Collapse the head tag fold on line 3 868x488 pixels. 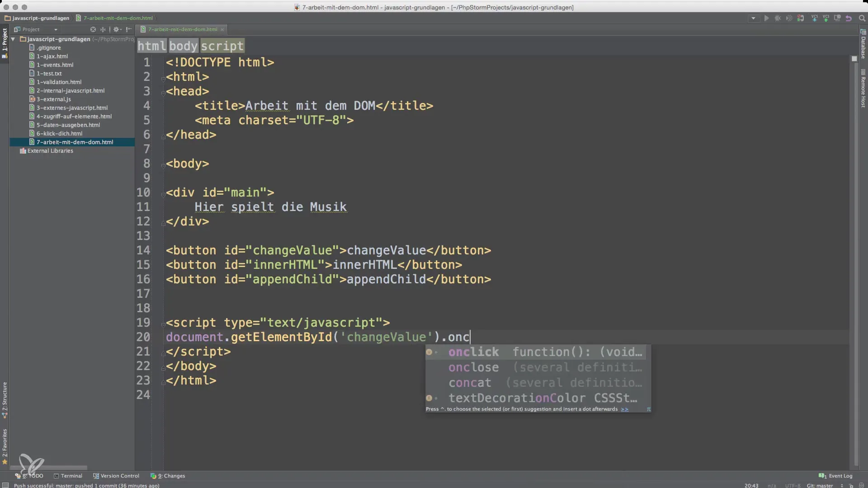[163, 93]
